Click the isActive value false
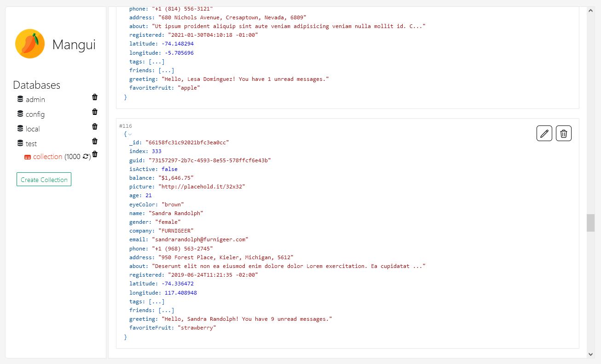Viewport: 601px width, 364px height. coord(169,169)
